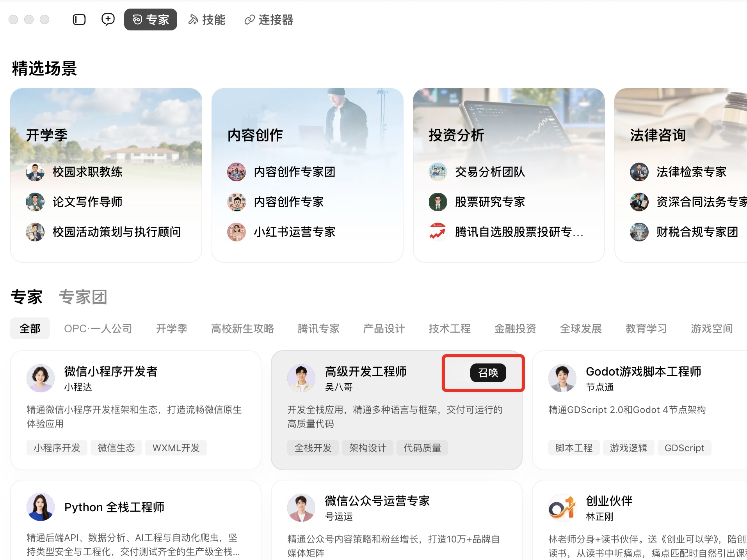The image size is (747, 560).
Task: Open 微信公众号运营专家 card title
Action: click(x=377, y=501)
